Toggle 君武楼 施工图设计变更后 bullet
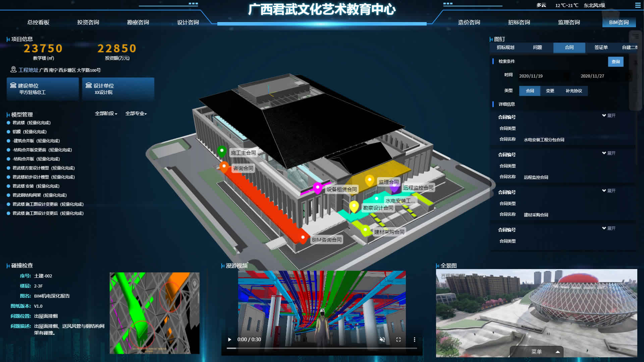The width and height of the screenshot is (644, 362). 8,213
